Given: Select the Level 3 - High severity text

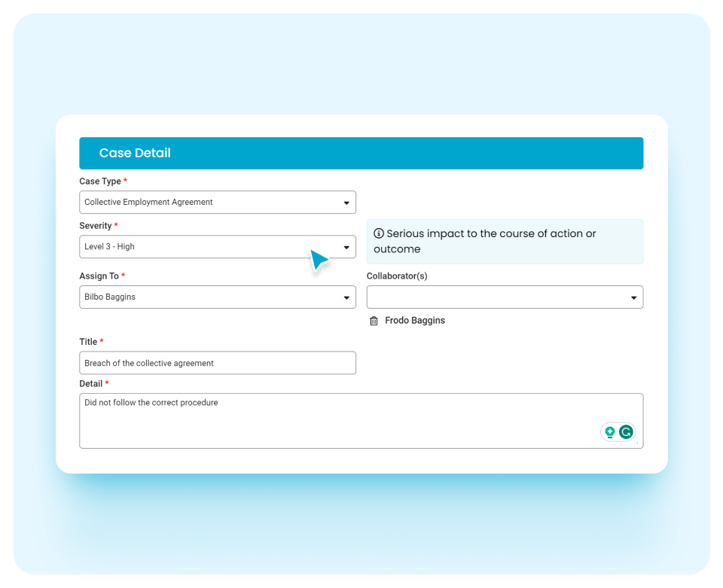Looking at the screenshot, I should coord(110,246).
